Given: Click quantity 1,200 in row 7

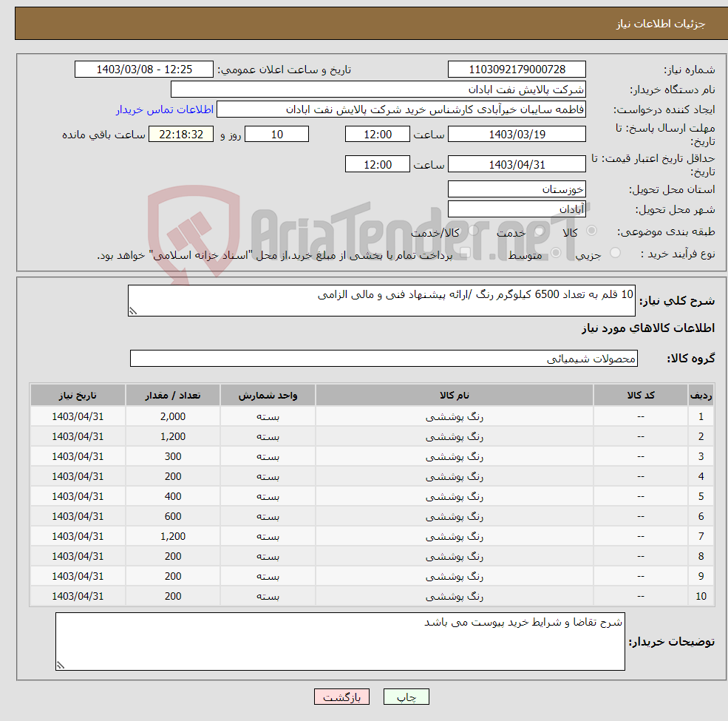Looking at the screenshot, I should click(173, 537).
